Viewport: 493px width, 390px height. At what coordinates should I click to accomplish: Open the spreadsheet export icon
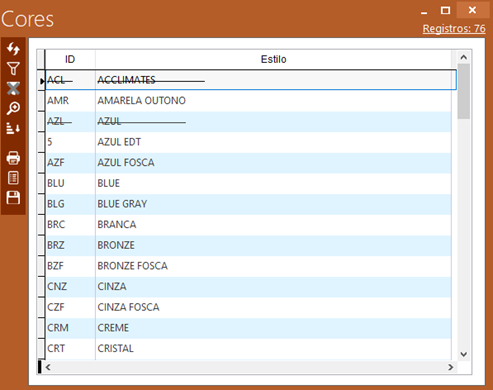coord(13,178)
